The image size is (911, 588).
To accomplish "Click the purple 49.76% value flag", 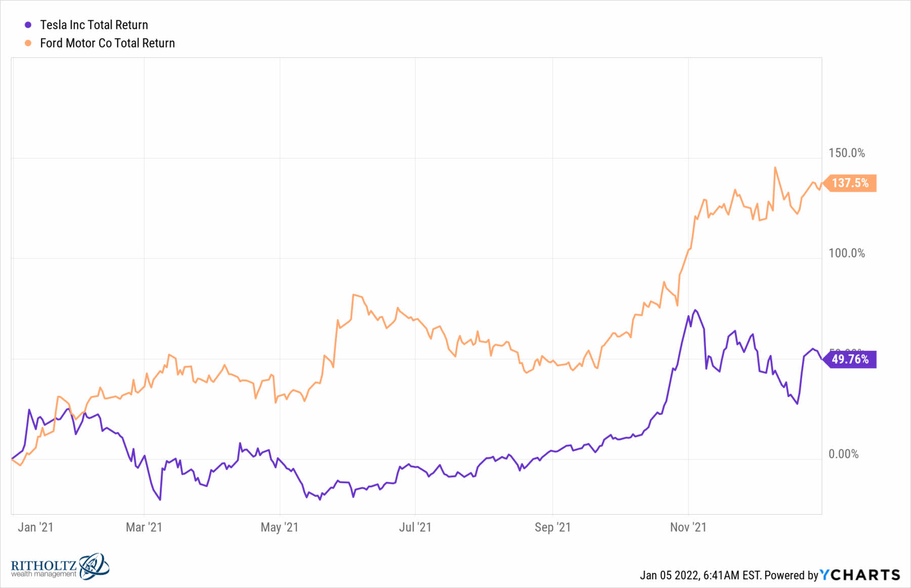I will click(850, 359).
